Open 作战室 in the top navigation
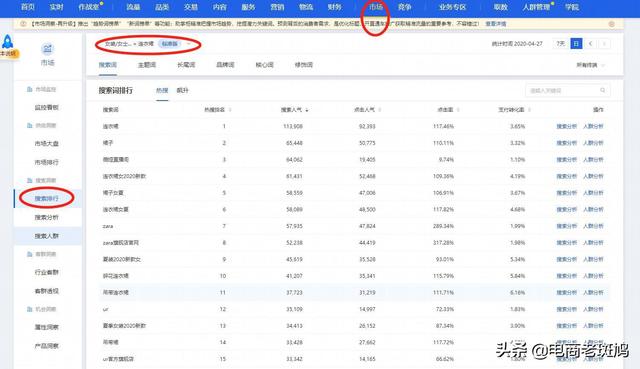Image resolution: width=640 pixels, height=369 pixels. 89,7
